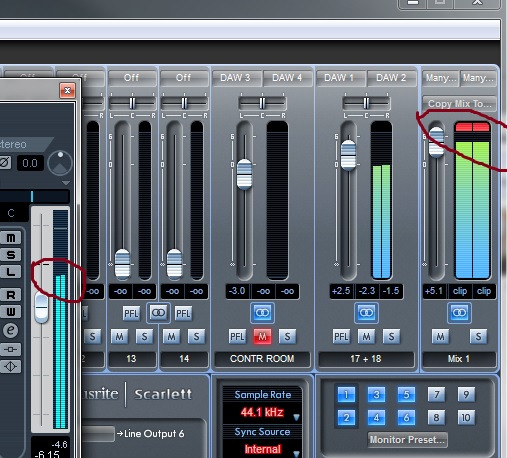
Task: Toggle monitor output button 5
Action: (x=406, y=395)
